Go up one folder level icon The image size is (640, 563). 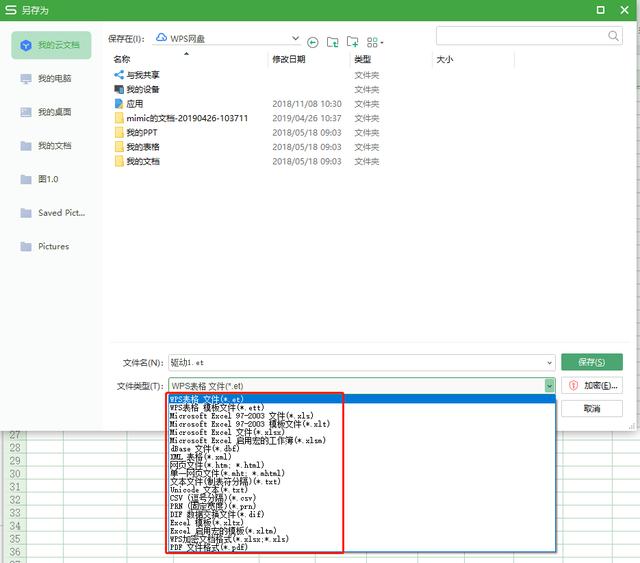pos(333,42)
